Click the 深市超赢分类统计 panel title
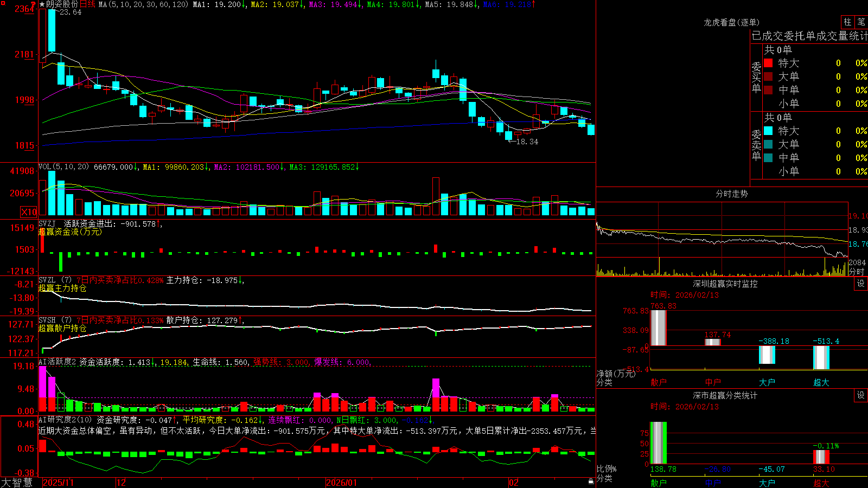 tap(725, 395)
